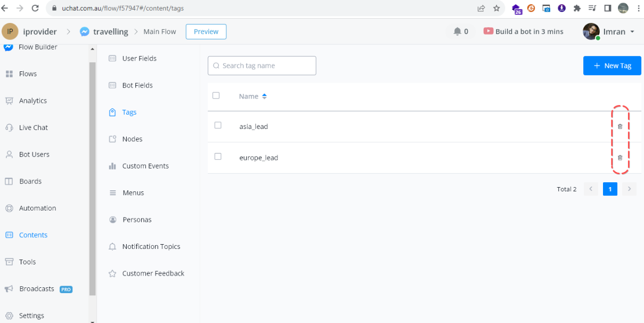Viewport: 644px width, 323px height.
Task: Focus the Search tag name field
Action: [x=262, y=66]
